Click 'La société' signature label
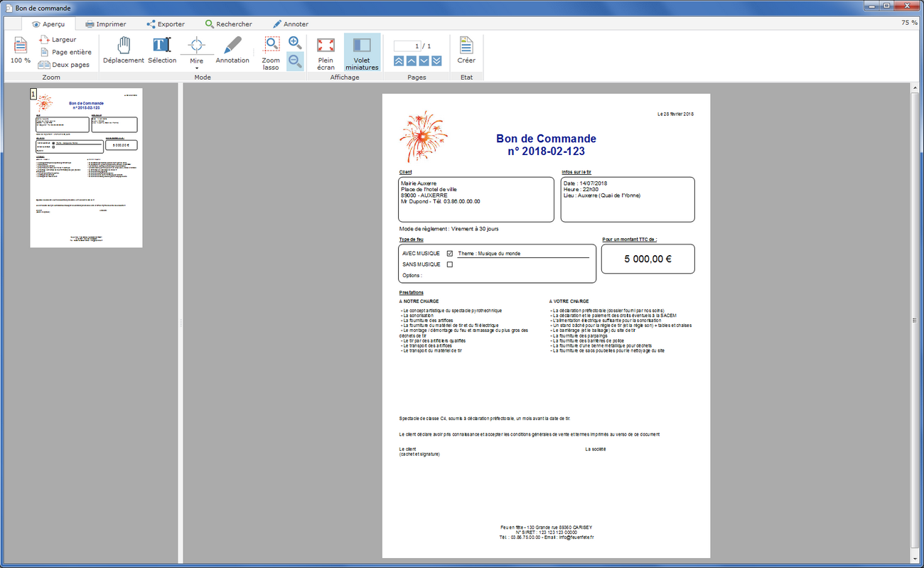924x568 pixels. pyautogui.click(x=596, y=449)
